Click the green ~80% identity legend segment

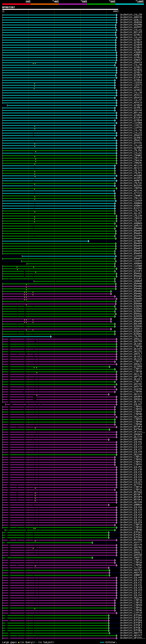(x=101, y=4)
